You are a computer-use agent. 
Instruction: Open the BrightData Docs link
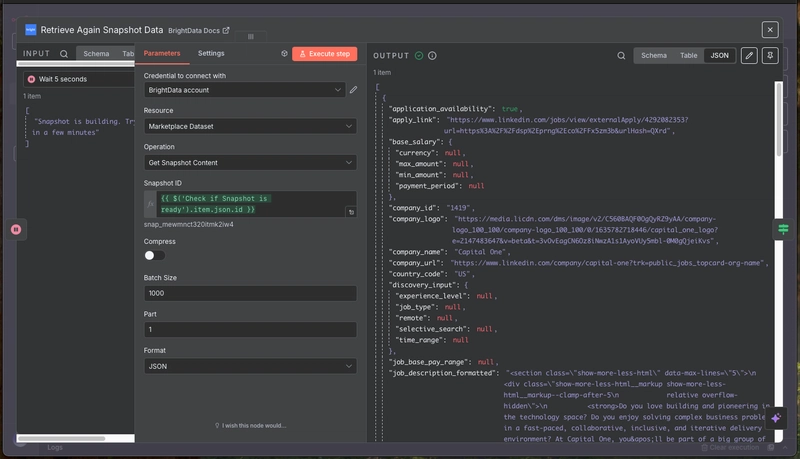[199, 31]
